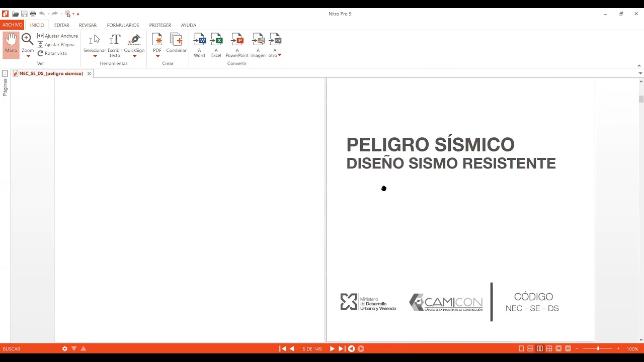Click the Zoom magnifier icon
The height and width of the screenshot is (362, 644).
[x=28, y=40]
